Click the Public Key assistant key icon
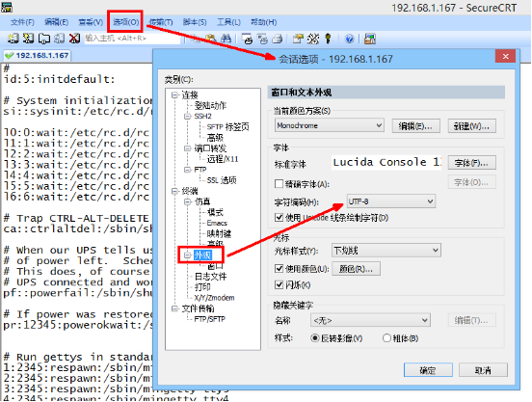This screenshot has height=402, width=532. coord(328,39)
